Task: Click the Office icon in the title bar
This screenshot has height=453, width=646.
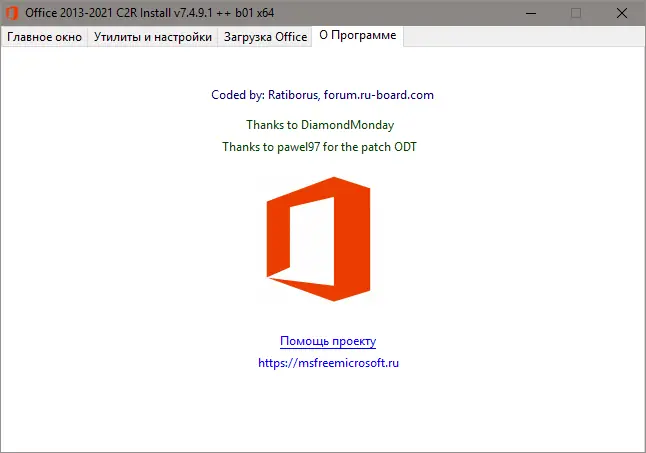Action: tap(12, 13)
